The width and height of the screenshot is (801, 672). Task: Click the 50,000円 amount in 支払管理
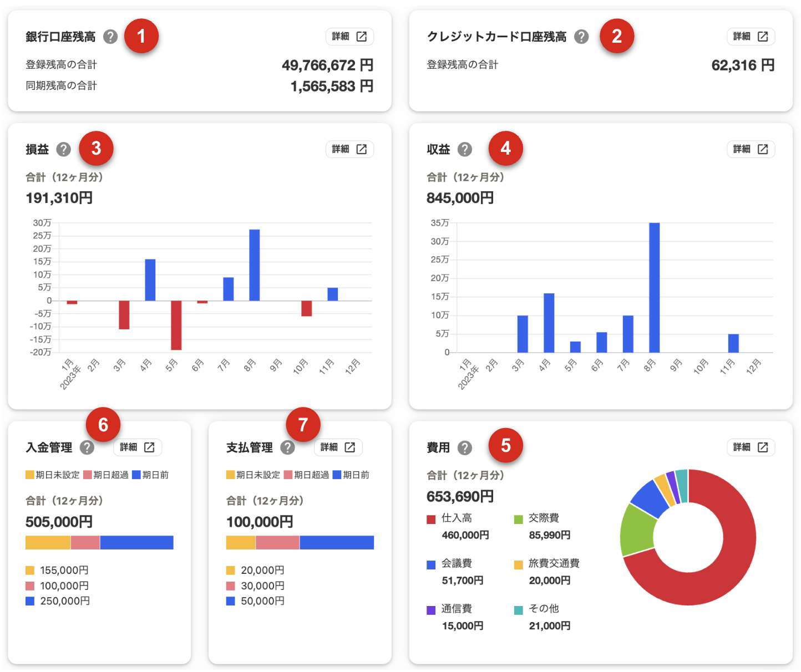[x=262, y=601]
